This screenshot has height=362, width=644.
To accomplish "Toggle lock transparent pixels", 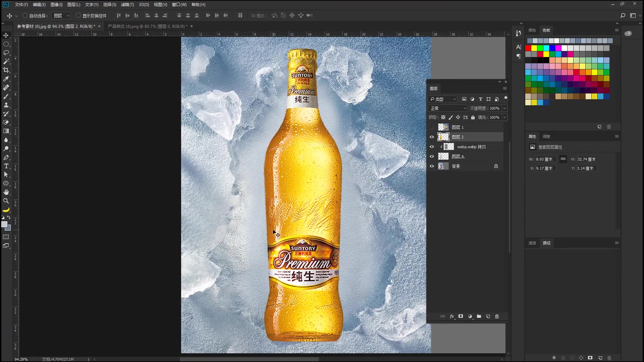I will (443, 117).
